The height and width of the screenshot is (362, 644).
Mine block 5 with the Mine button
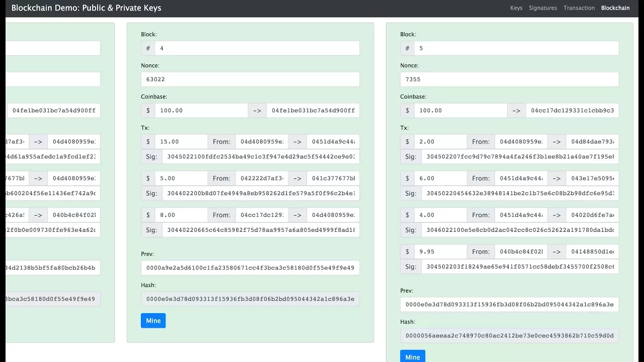[413, 356]
